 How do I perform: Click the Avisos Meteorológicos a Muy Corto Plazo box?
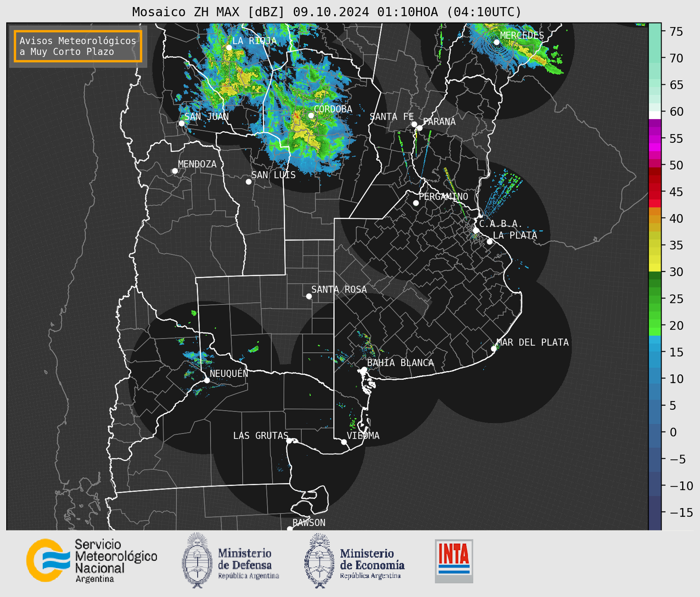click(78, 46)
